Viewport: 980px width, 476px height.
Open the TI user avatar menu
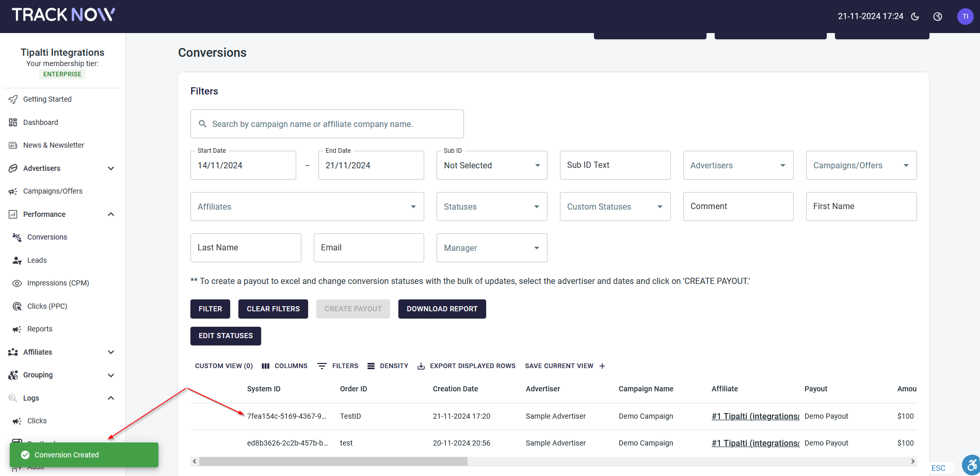pyautogui.click(x=965, y=17)
